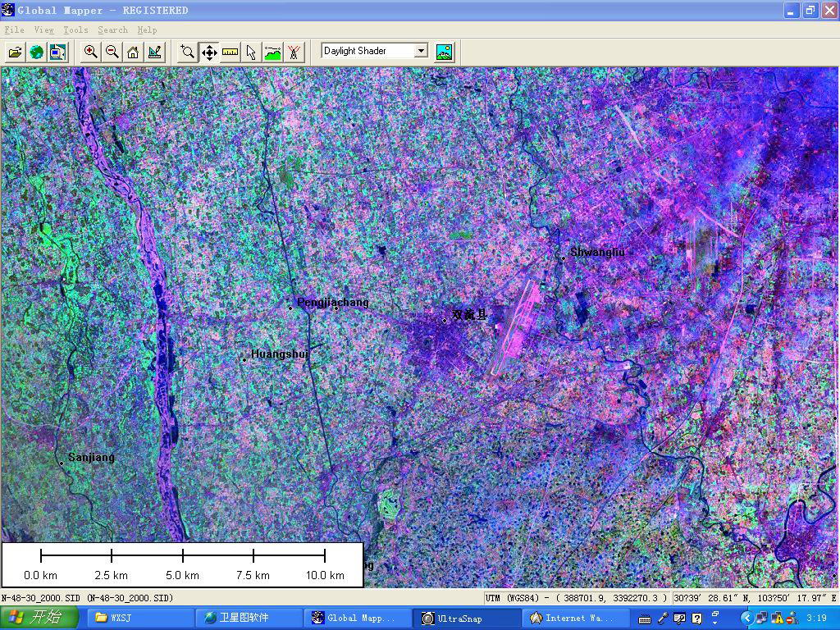Open the File menu
Viewport: 840px width, 630px height.
(x=14, y=30)
